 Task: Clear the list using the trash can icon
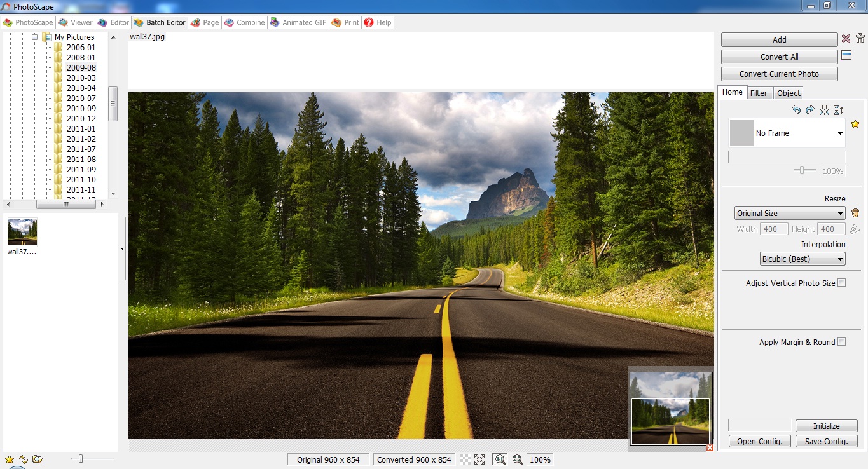pos(860,39)
